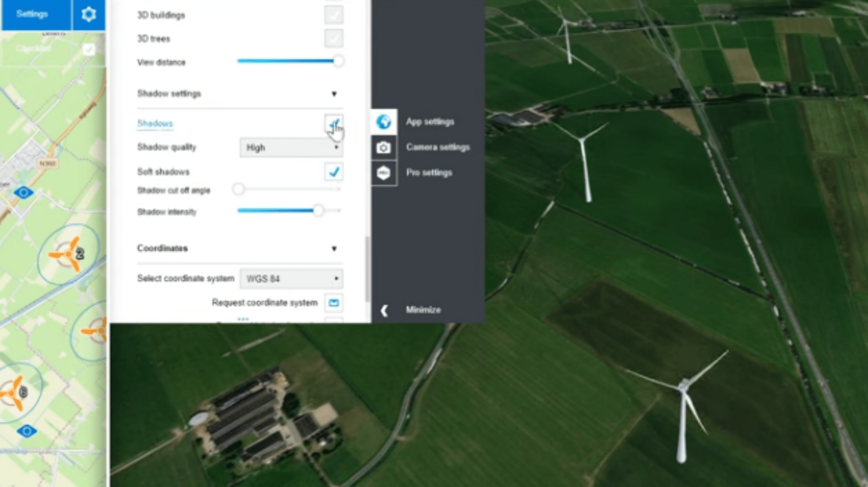Viewport: 868px width, 487px height.
Task: Click the 'View distance' label
Action: tap(161, 63)
